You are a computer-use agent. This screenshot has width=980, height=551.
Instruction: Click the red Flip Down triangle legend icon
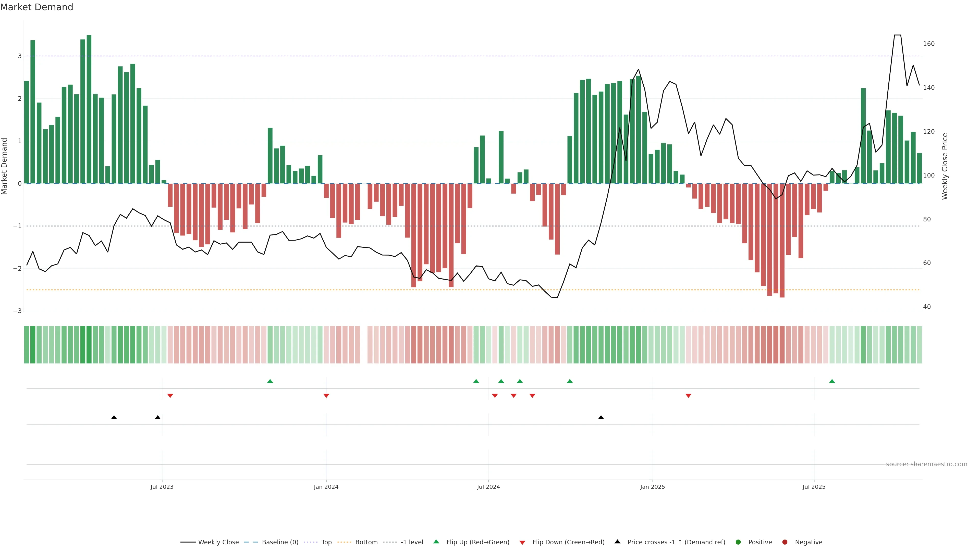coord(522,542)
